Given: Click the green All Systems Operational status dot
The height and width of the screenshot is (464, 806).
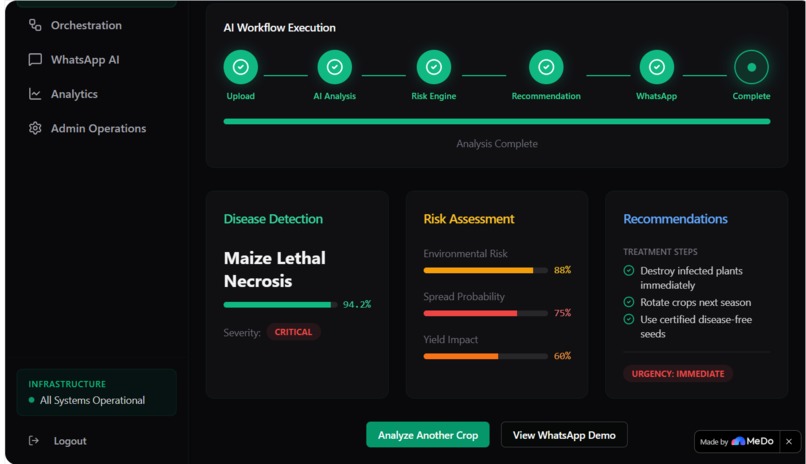Looking at the screenshot, I should coord(32,400).
